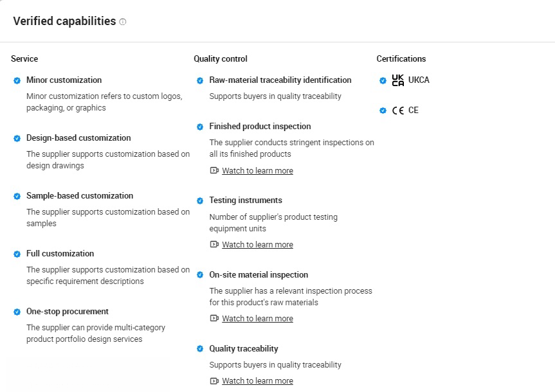
Task: Click the UKCA certification logo icon
Action: click(x=398, y=80)
